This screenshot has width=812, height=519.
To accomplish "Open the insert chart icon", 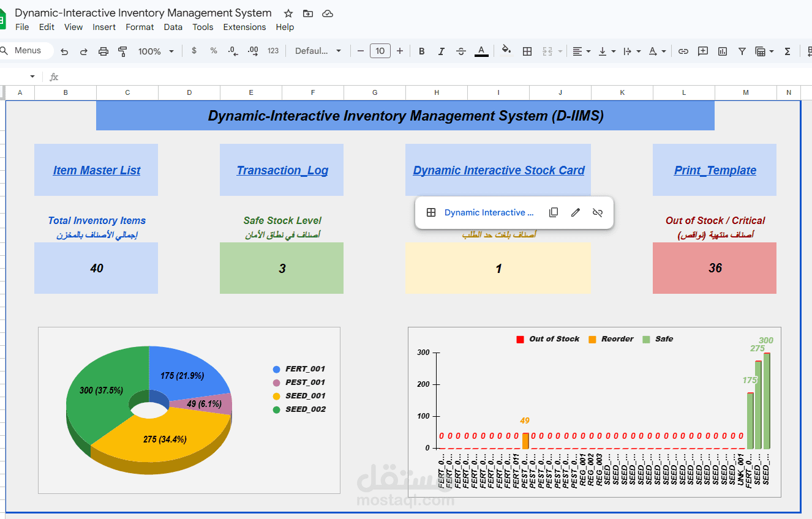I will (x=723, y=51).
